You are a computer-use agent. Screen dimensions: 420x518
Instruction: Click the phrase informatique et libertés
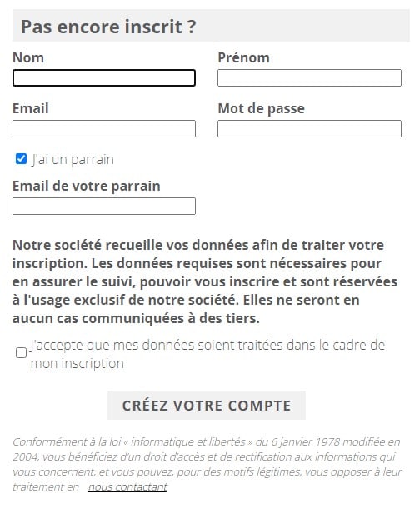pos(188,441)
